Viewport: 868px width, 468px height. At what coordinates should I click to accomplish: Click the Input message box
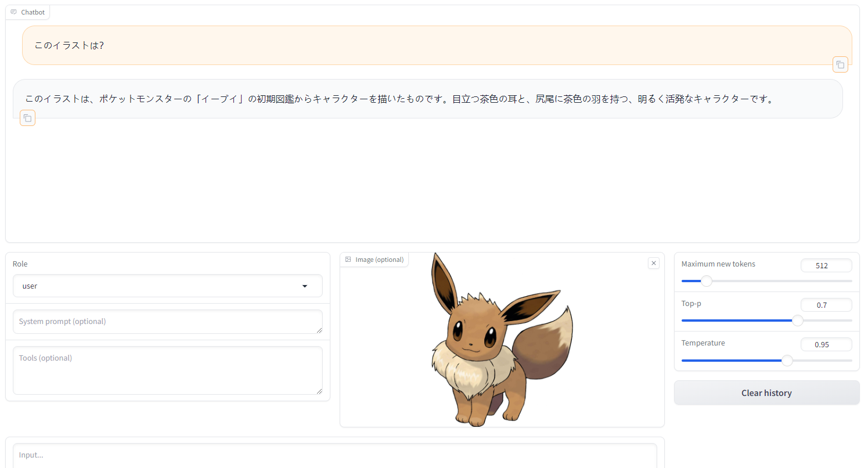click(334, 455)
